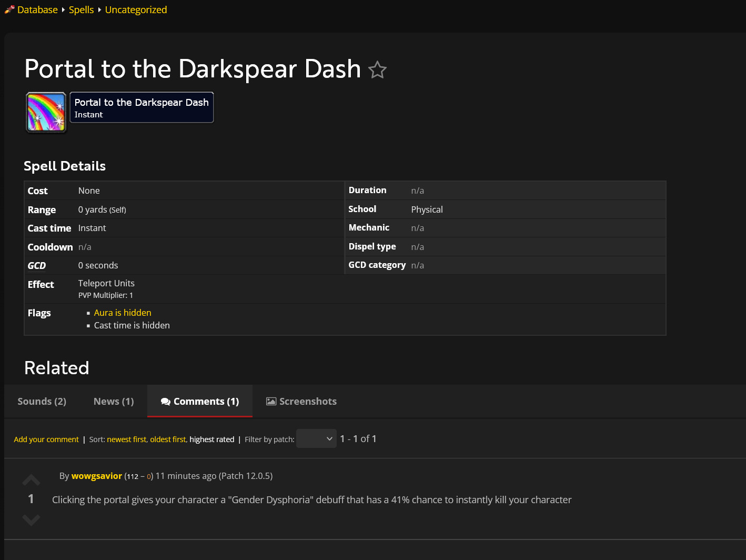Click the page title Portal to the Darkspear Dash

pos(193,69)
